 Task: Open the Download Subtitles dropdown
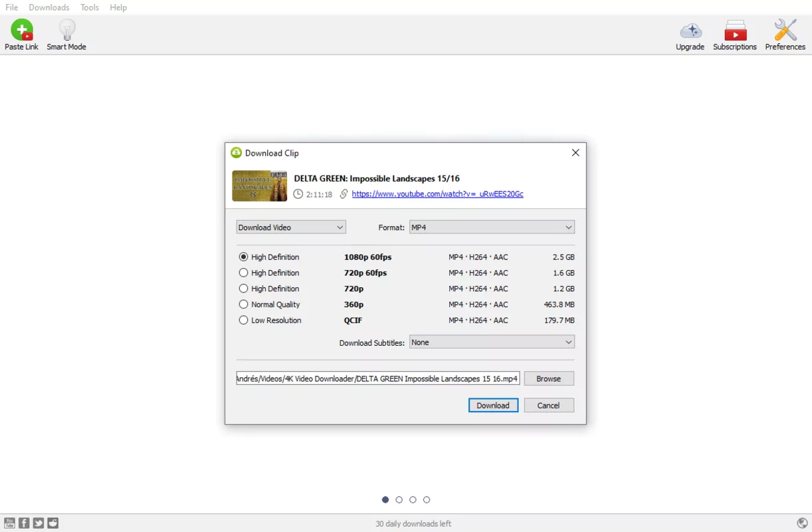point(492,342)
